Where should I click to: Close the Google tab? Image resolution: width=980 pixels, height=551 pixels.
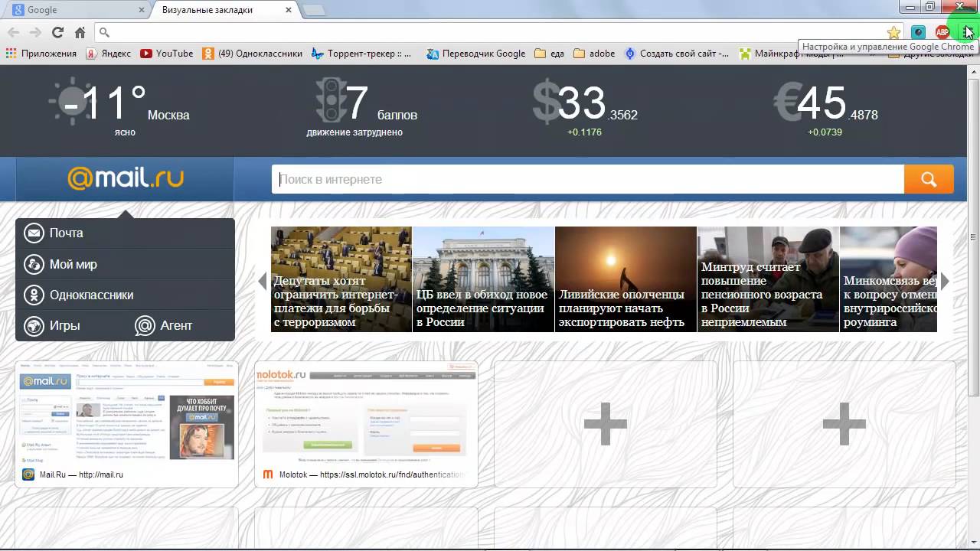tap(142, 10)
